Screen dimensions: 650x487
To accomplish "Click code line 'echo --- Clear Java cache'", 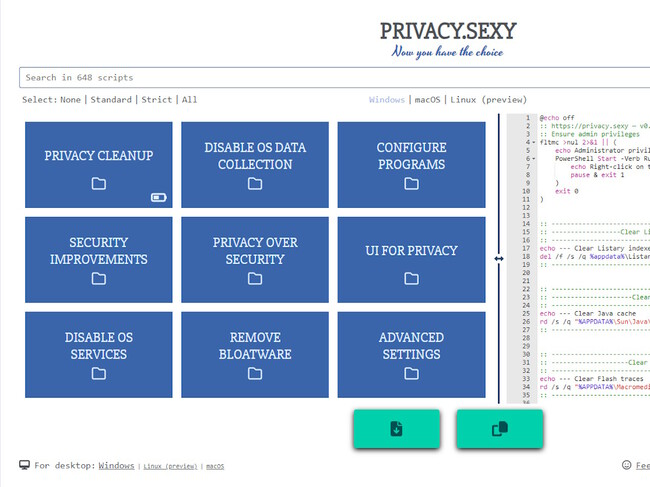I will click(588, 313).
